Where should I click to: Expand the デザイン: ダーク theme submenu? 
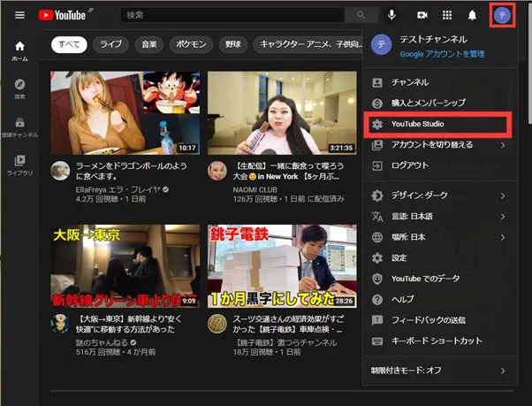coord(439,195)
